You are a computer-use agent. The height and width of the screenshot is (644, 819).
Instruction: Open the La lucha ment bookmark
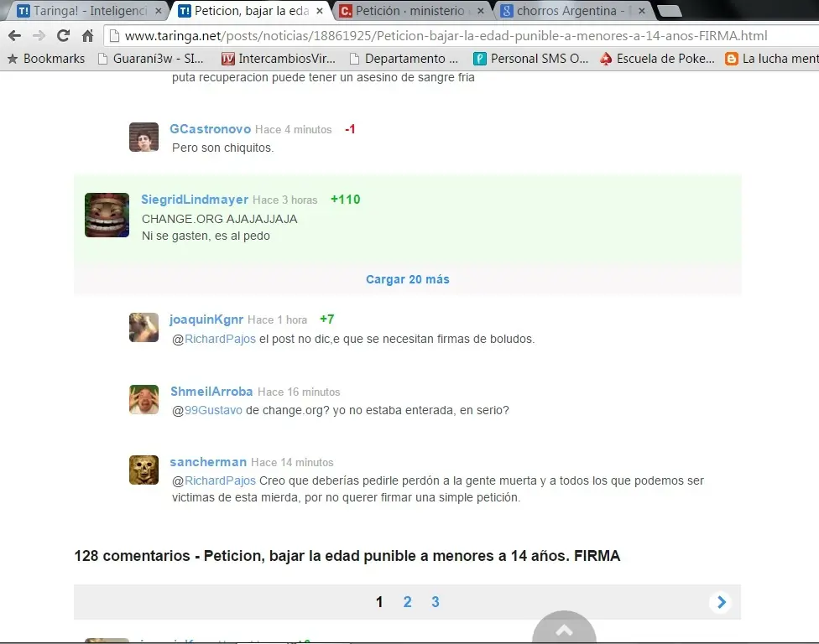[772, 59]
